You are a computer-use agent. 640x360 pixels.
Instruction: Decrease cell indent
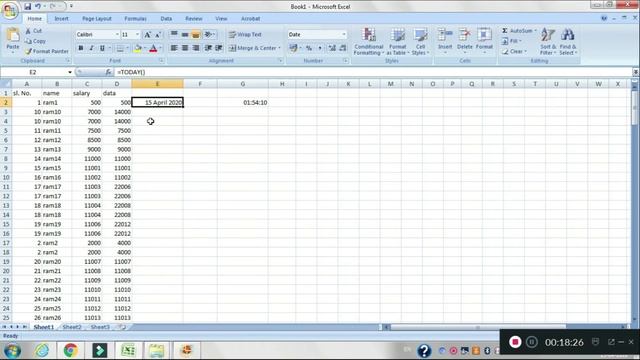point(208,48)
